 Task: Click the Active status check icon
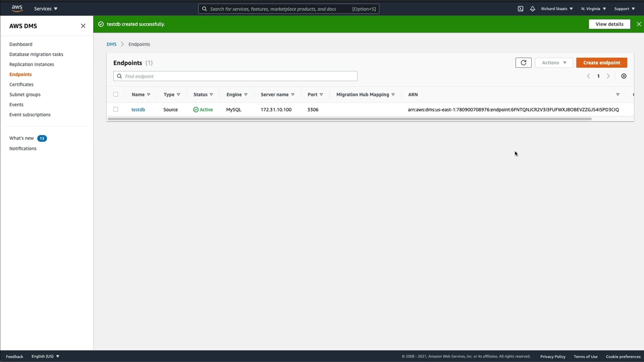196,110
